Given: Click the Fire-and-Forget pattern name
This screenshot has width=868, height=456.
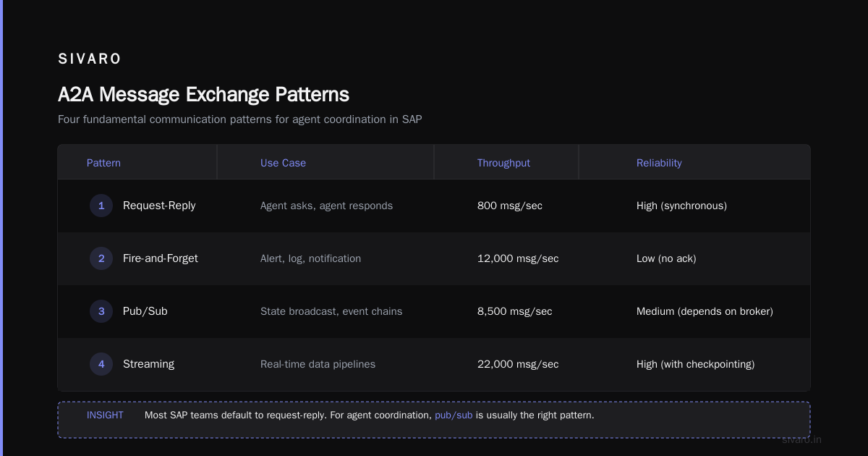Looking at the screenshot, I should pyautogui.click(x=161, y=258).
